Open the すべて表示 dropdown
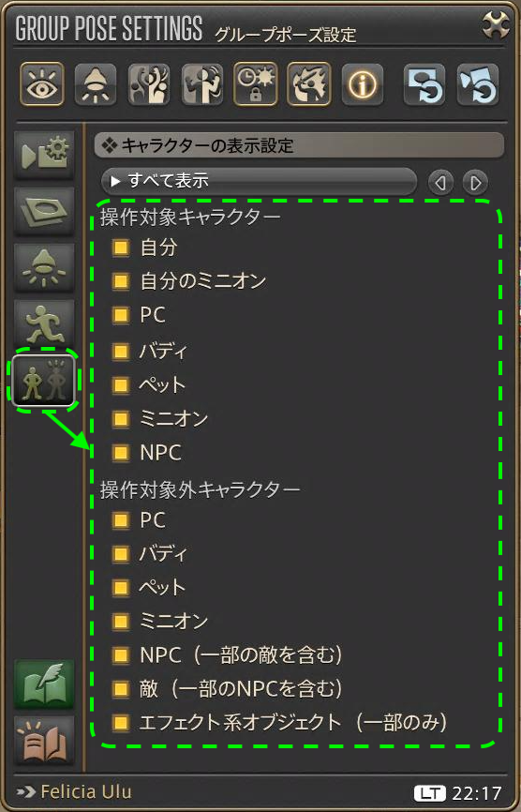 [x=260, y=181]
